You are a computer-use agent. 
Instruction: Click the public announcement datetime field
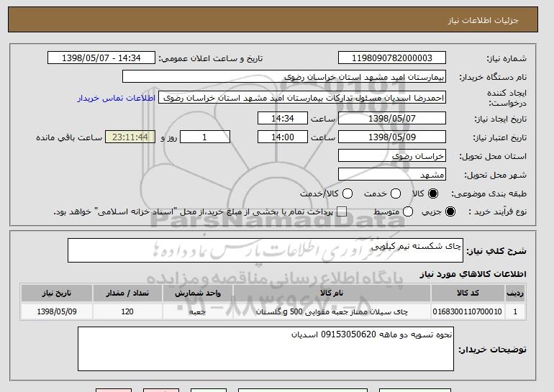coord(101,58)
